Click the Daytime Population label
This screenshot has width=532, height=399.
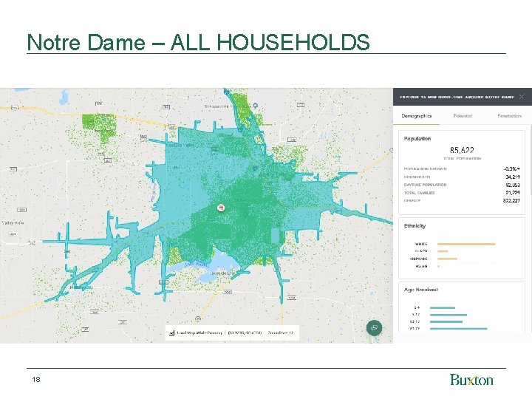[x=425, y=185]
